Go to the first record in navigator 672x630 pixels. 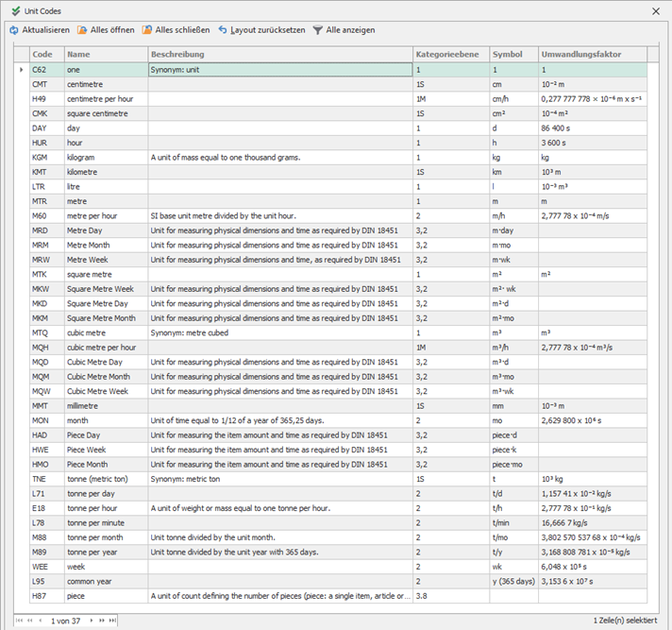point(18,620)
